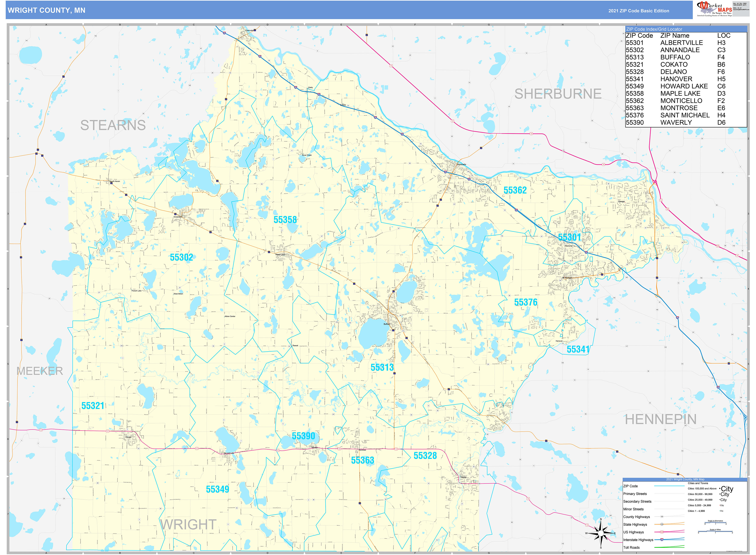This screenshot has height=555, width=756.
Task: Click the 'Cities 50,000 - 99,999' legend entry
Action: tap(700, 494)
